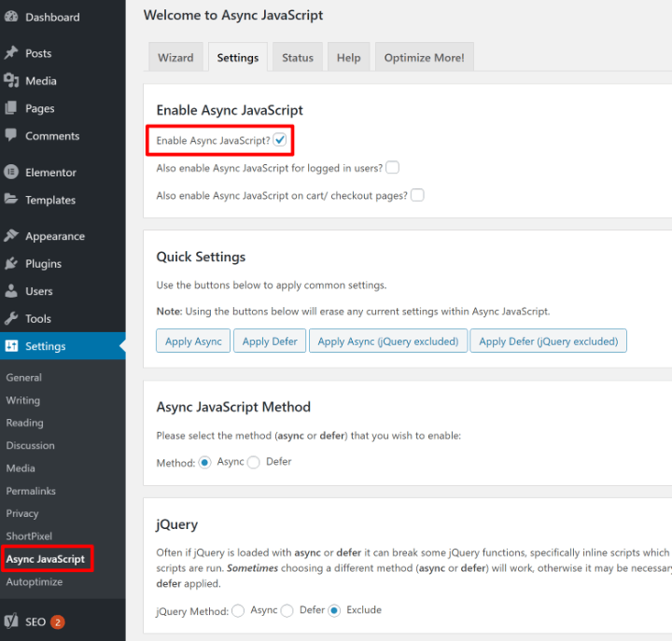Click the Yoast SEO icon

pos(11,621)
